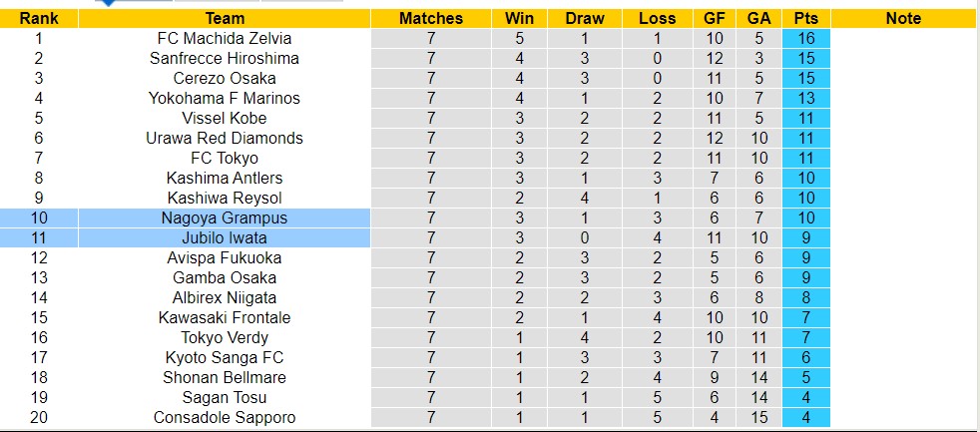Open the Urawa Red Diamonds team

click(x=225, y=138)
